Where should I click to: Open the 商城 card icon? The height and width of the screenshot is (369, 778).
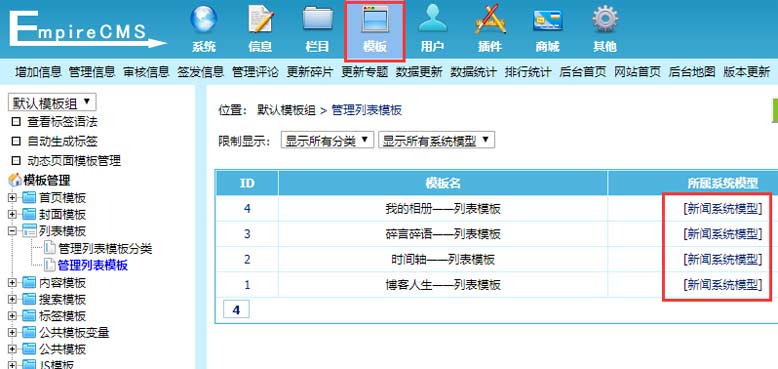pos(547,20)
